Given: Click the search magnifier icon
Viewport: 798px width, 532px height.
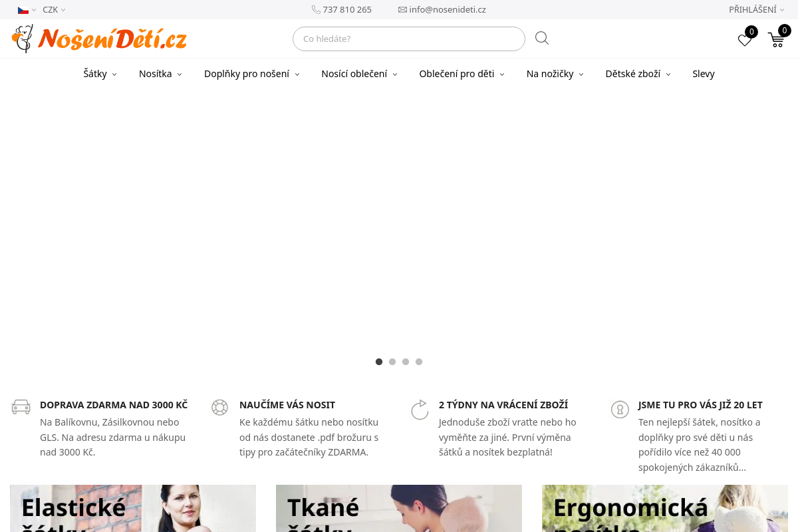Looking at the screenshot, I should 542,38.
